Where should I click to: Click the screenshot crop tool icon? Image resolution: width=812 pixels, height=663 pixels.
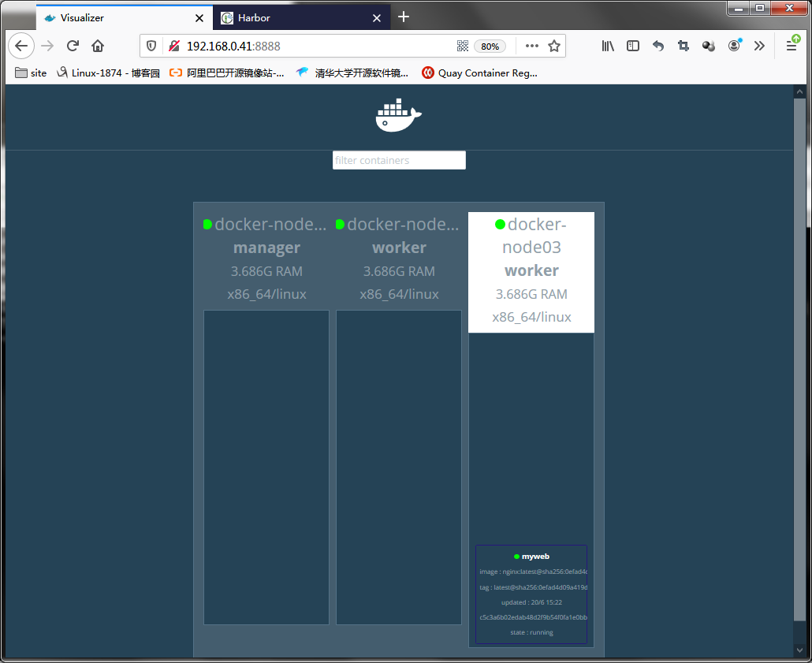click(x=683, y=46)
